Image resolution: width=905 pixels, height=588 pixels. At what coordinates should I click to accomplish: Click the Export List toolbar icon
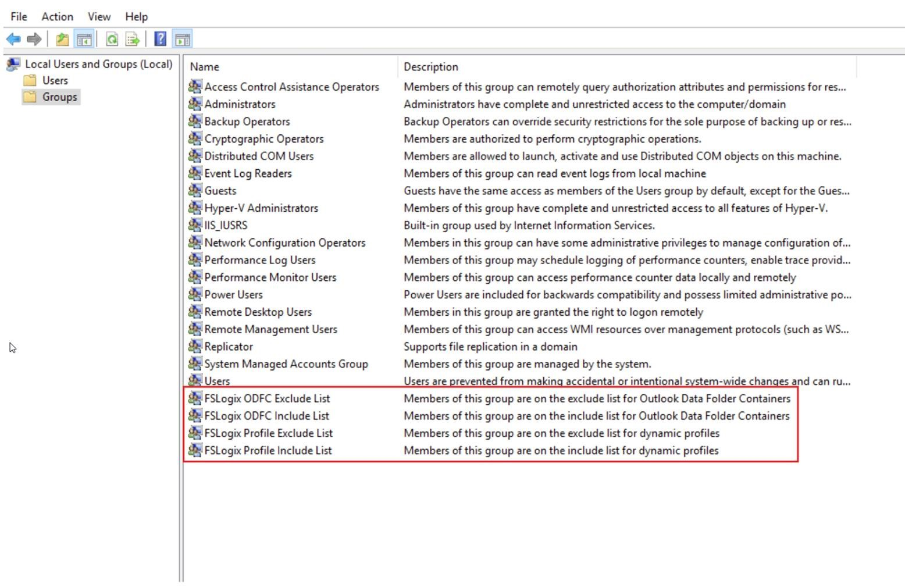click(x=131, y=39)
